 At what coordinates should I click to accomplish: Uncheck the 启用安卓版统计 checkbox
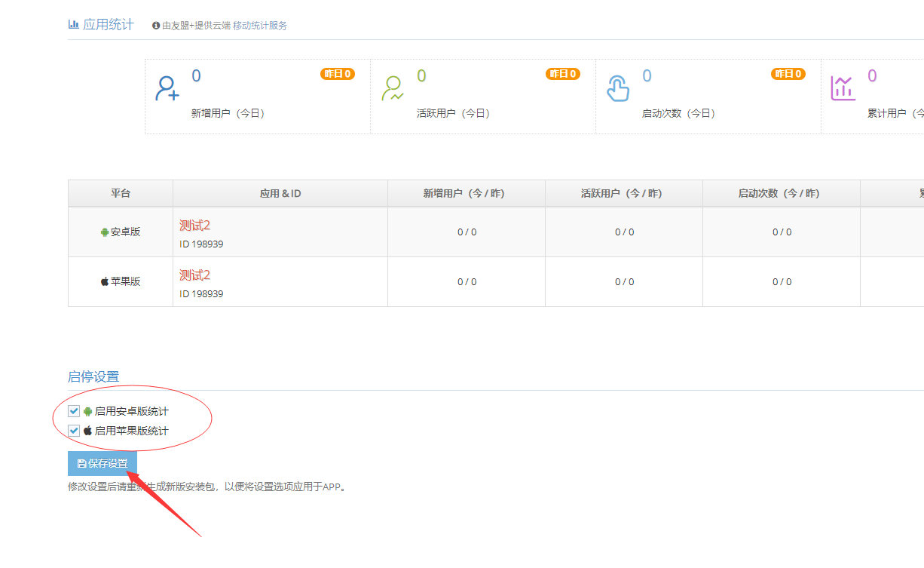point(74,411)
